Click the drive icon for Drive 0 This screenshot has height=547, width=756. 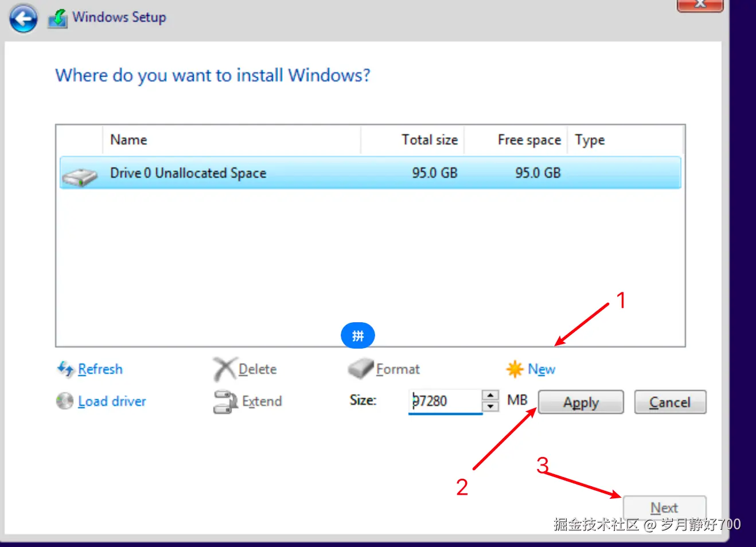(x=80, y=177)
